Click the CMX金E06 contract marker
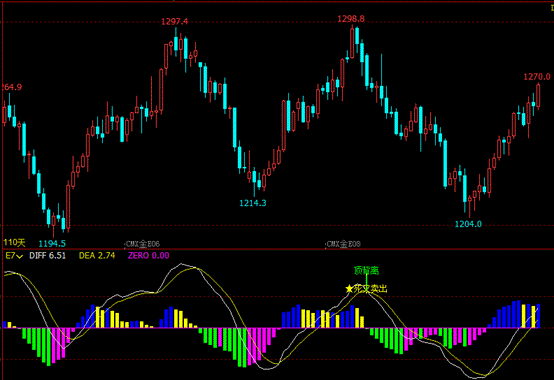Screen dimensions: 554x380 [x=143, y=244]
